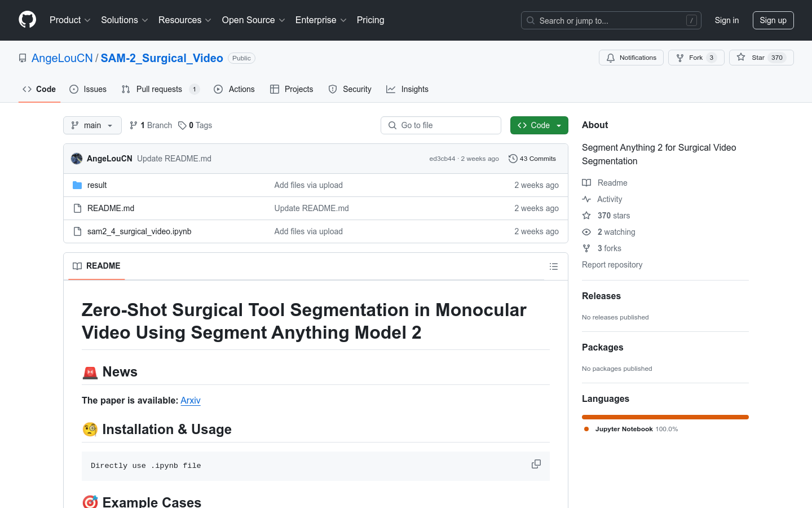Click the Sign in link
This screenshot has height=508, width=812.
(x=727, y=20)
